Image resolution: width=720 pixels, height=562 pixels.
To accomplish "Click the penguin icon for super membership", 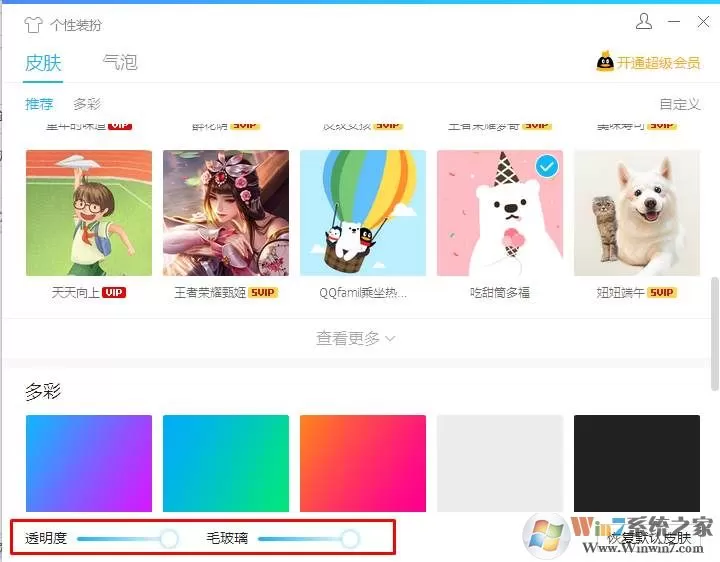I will [605, 62].
